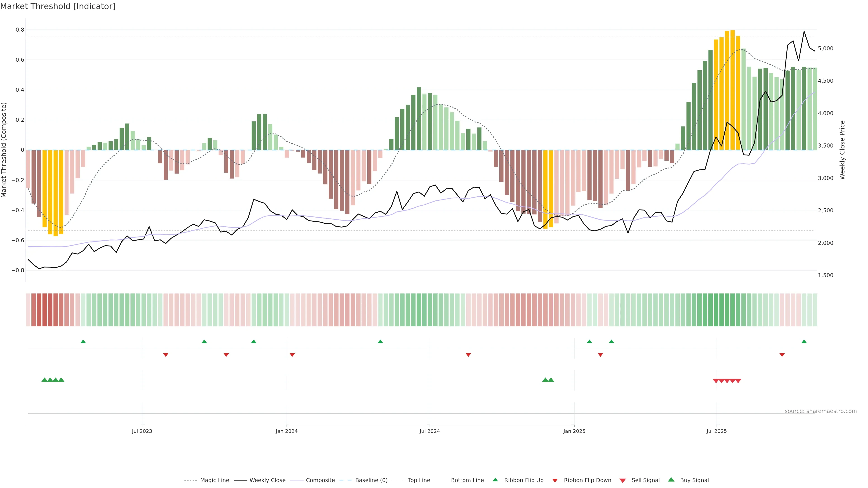Click the Ribbon Flip Up legend triangle
Image resolution: width=868 pixels, height=488 pixels.
click(x=495, y=480)
